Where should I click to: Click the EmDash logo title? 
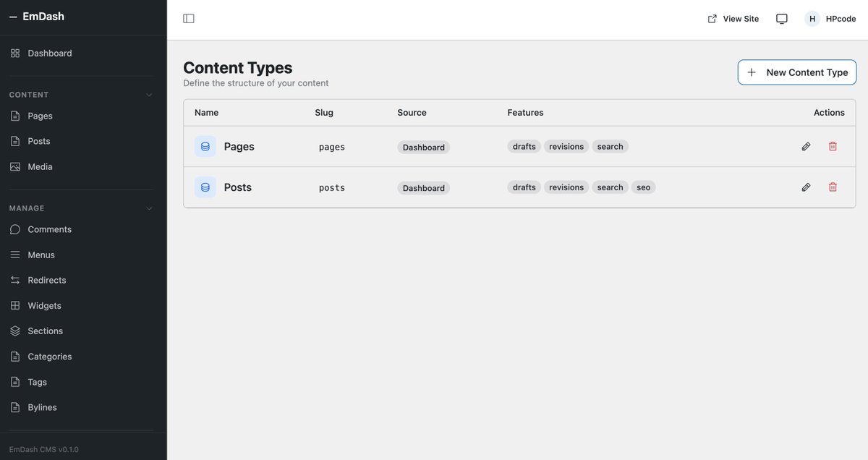[43, 16]
